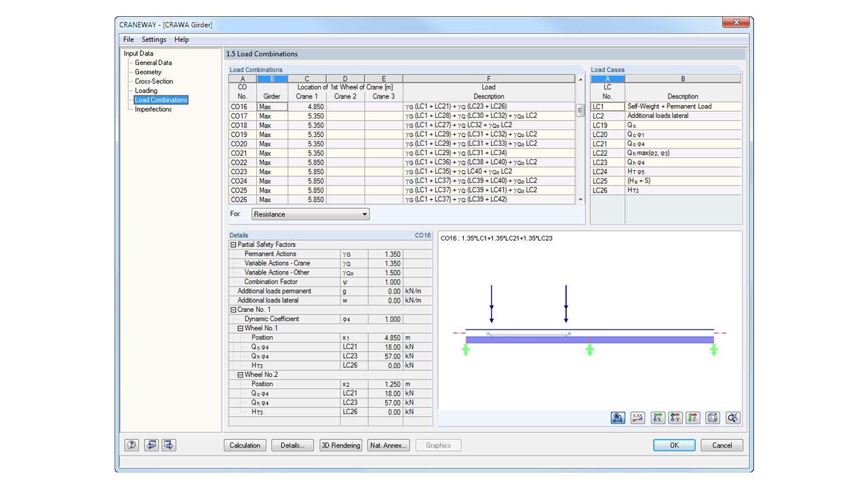Open the Help menu
Viewport: 868px width, 488px height.
tap(181, 40)
